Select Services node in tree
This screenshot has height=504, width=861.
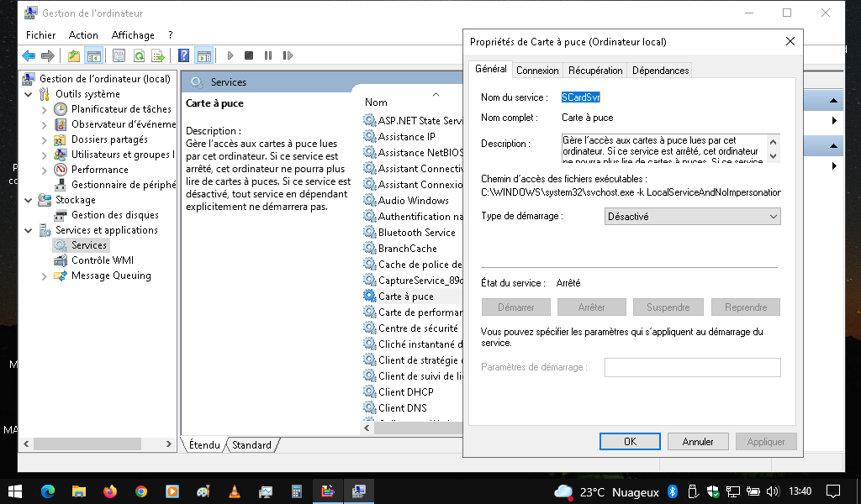coord(88,245)
